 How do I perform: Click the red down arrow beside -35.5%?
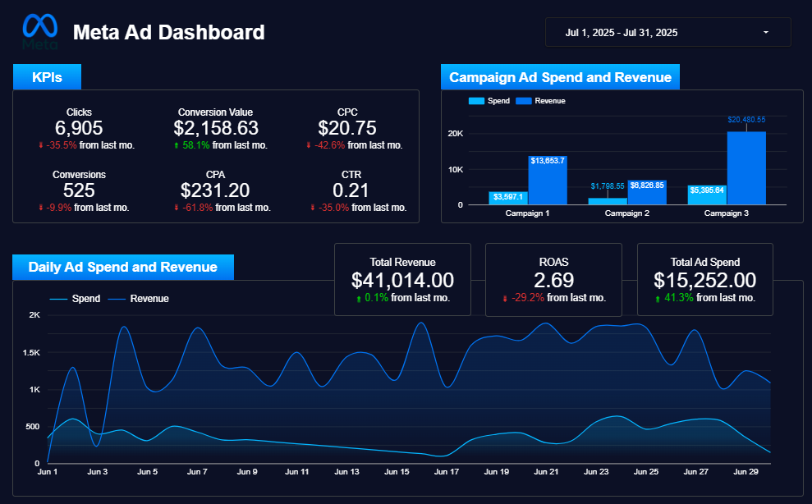41,145
